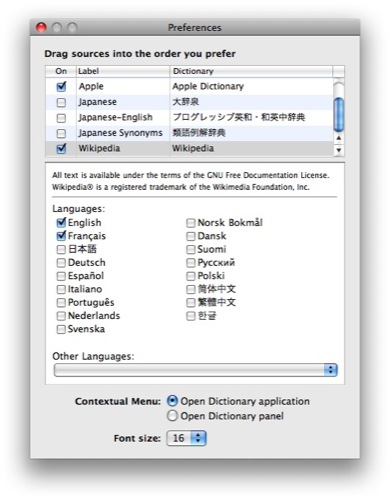Select Open Dictionary application radio button
This screenshot has width=390, height=500.
pos(172,401)
